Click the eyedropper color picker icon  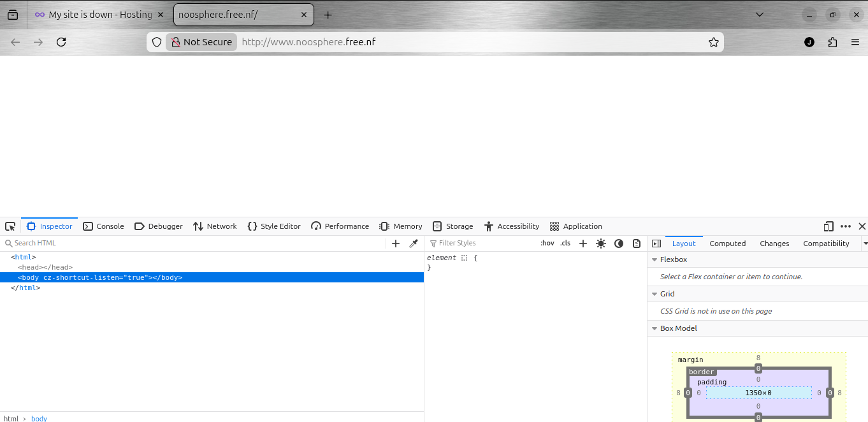coord(413,244)
